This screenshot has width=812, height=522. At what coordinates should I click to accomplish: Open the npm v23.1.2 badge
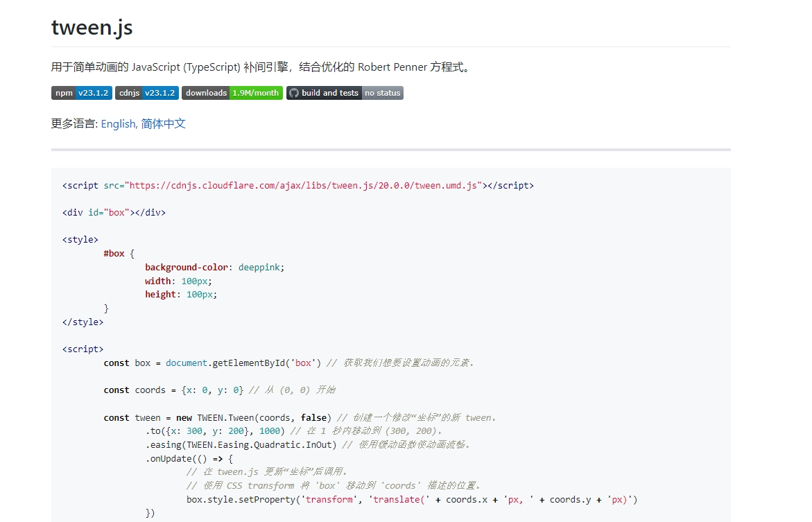click(81, 93)
